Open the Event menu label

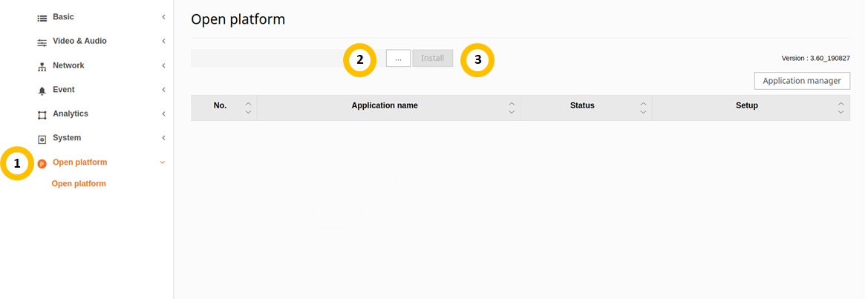(63, 90)
